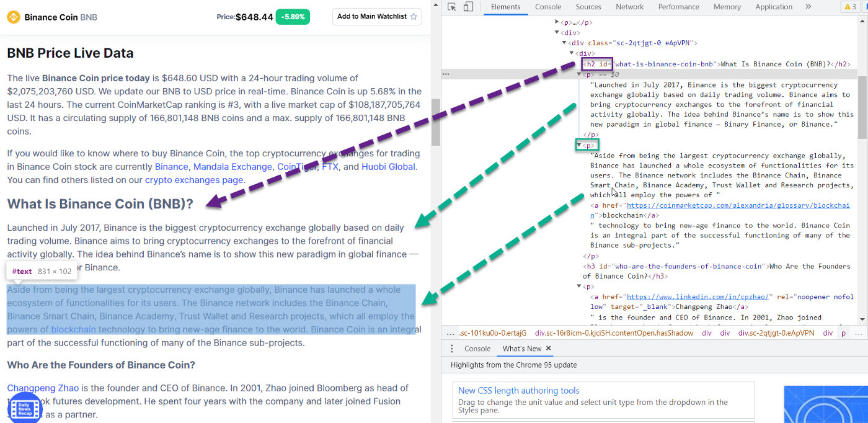The width and height of the screenshot is (868, 423).
Task: Open the warnings badge showing 3
Action: pos(849,7)
